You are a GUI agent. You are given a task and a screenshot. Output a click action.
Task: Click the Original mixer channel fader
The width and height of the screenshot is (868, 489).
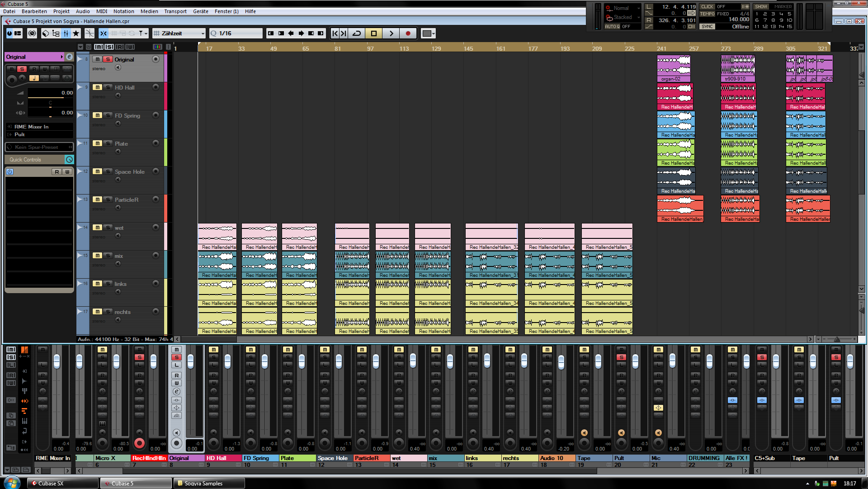tap(190, 361)
